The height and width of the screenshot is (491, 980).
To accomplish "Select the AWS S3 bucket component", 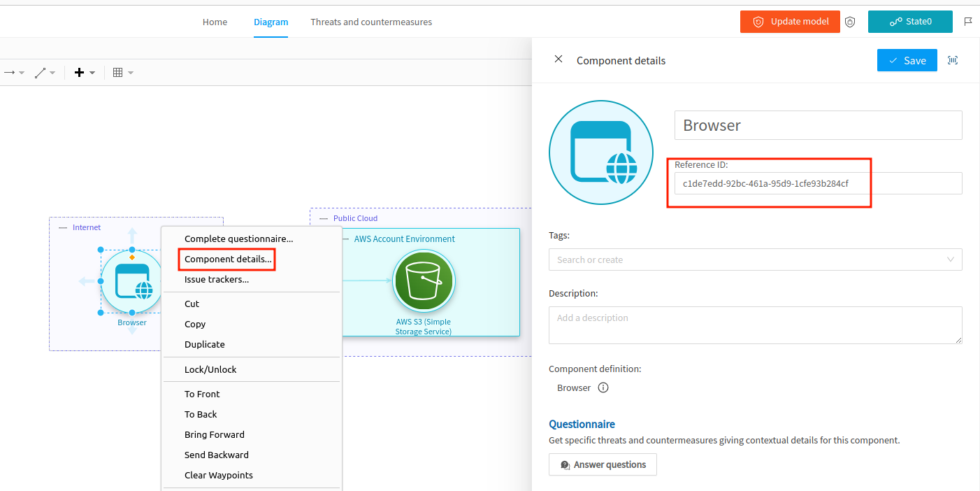I will pyautogui.click(x=424, y=281).
